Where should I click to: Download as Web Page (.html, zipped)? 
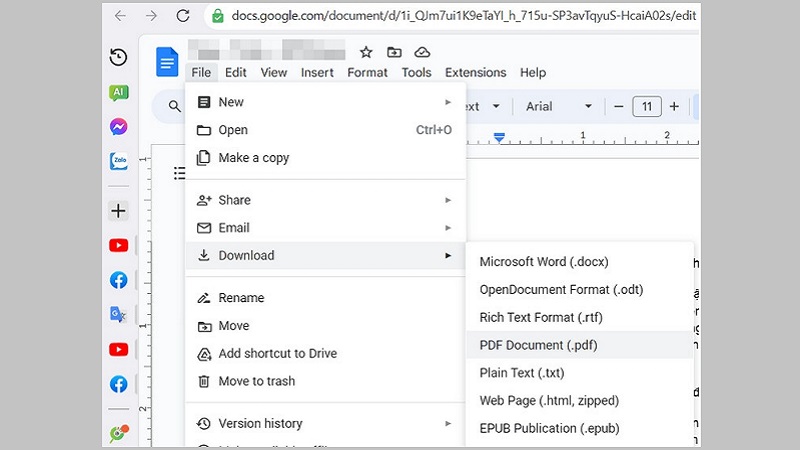(580, 401)
